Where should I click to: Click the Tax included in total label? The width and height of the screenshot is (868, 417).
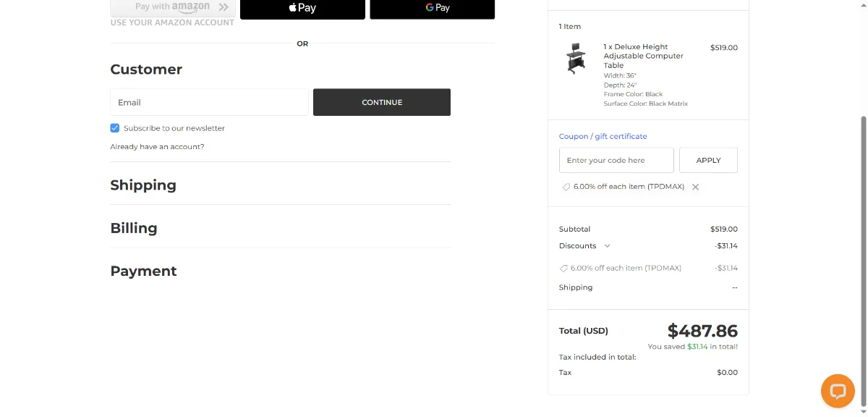(597, 357)
